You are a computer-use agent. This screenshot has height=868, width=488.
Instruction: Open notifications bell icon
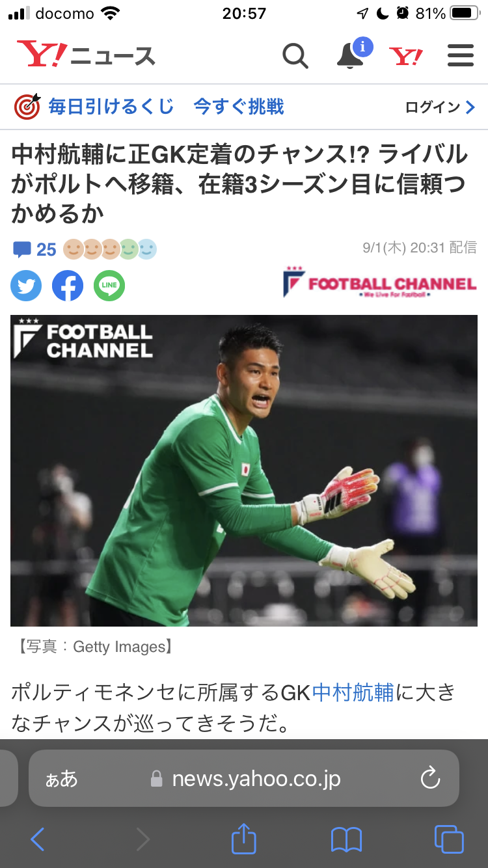click(x=353, y=55)
